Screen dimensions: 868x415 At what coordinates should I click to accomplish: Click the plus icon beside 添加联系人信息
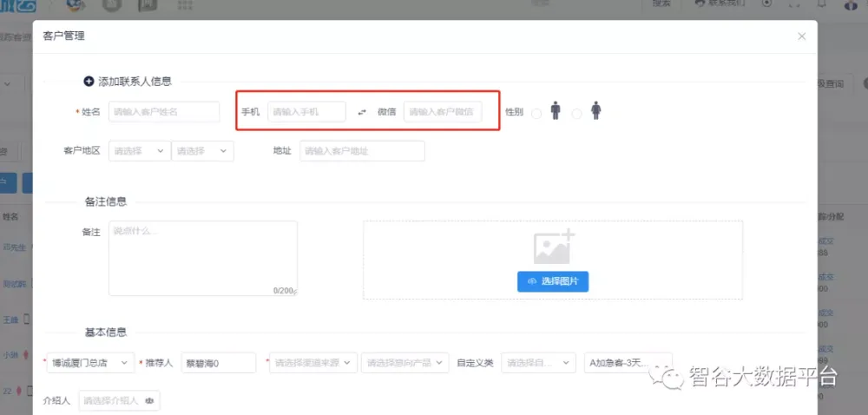(x=88, y=81)
